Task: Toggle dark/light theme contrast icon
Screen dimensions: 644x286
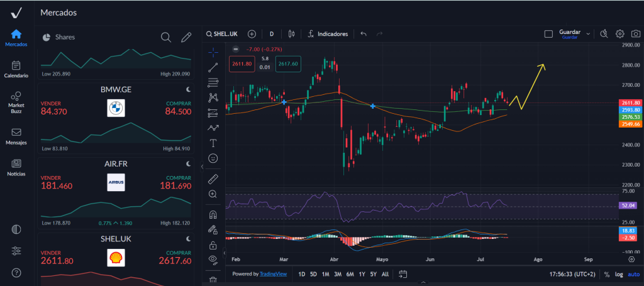Action: 16,230
